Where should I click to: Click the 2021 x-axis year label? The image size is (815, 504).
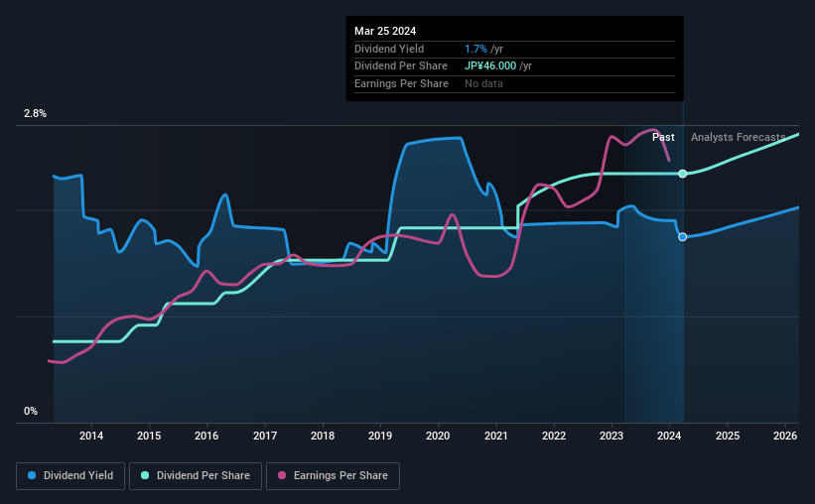tap(496, 436)
